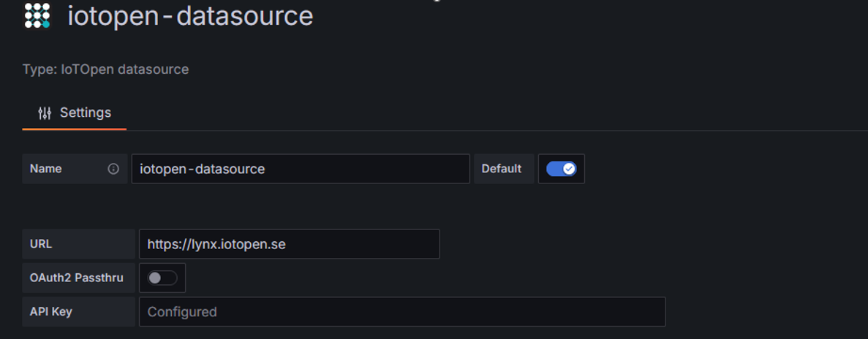Image resolution: width=868 pixels, height=339 pixels.
Task: Click the iotopen-datasource page title heading
Action: tap(190, 15)
